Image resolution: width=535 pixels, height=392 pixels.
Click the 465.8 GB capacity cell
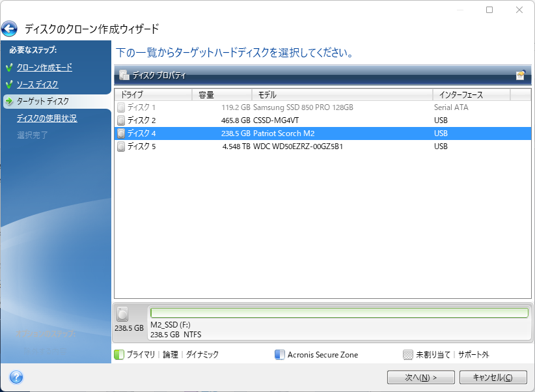[236, 120]
